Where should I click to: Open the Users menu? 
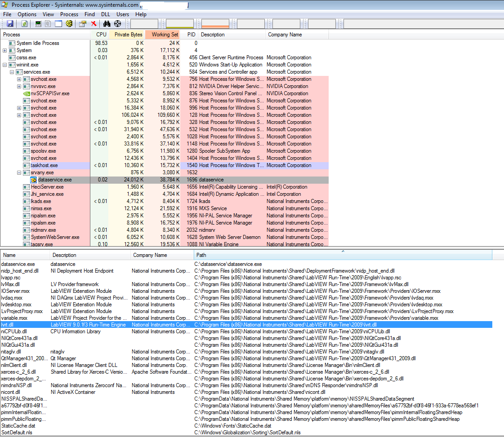pyautogui.click(x=122, y=14)
